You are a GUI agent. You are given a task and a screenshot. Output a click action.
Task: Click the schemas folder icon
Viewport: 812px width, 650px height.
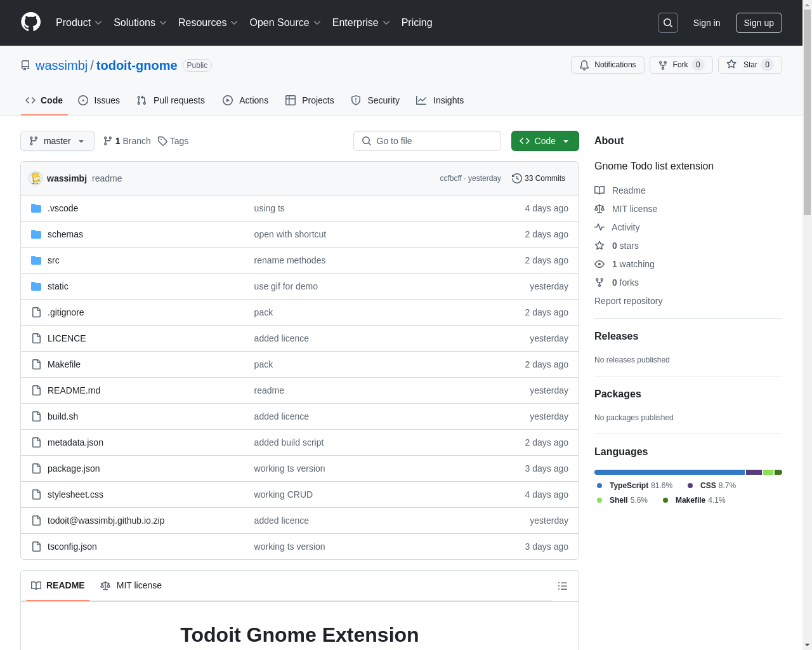36,234
